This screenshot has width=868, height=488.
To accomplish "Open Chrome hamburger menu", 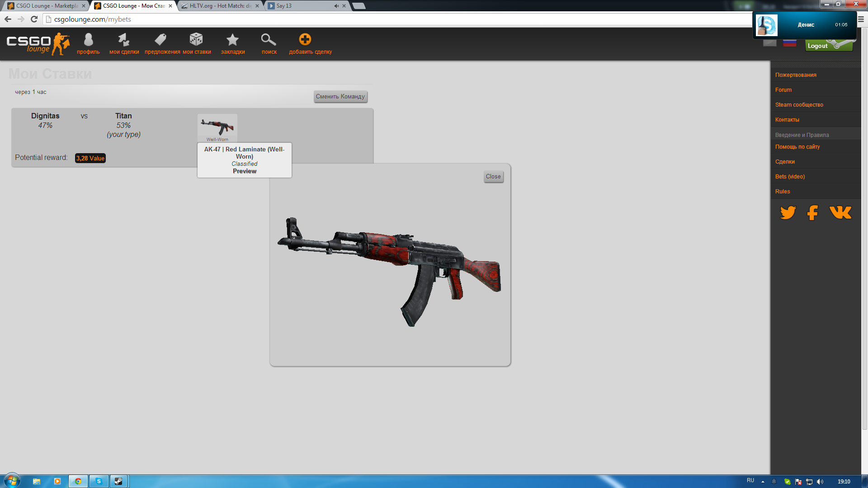I will pyautogui.click(x=861, y=19).
